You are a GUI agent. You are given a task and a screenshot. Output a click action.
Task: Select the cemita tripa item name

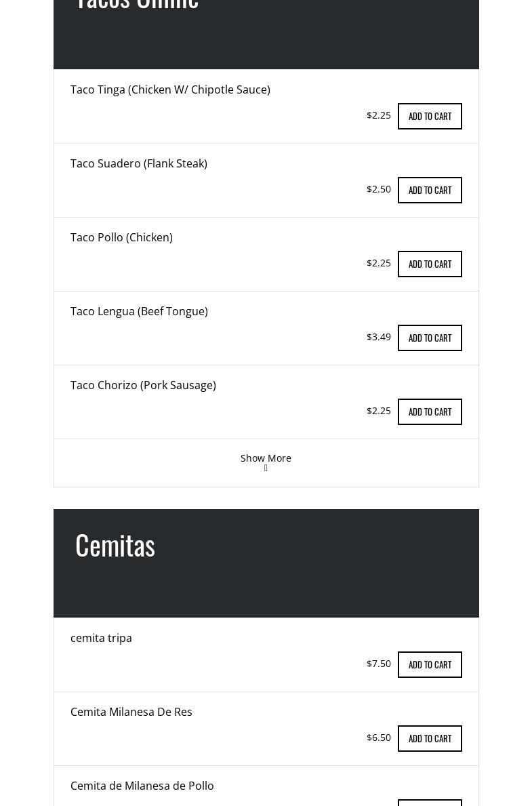click(x=101, y=638)
